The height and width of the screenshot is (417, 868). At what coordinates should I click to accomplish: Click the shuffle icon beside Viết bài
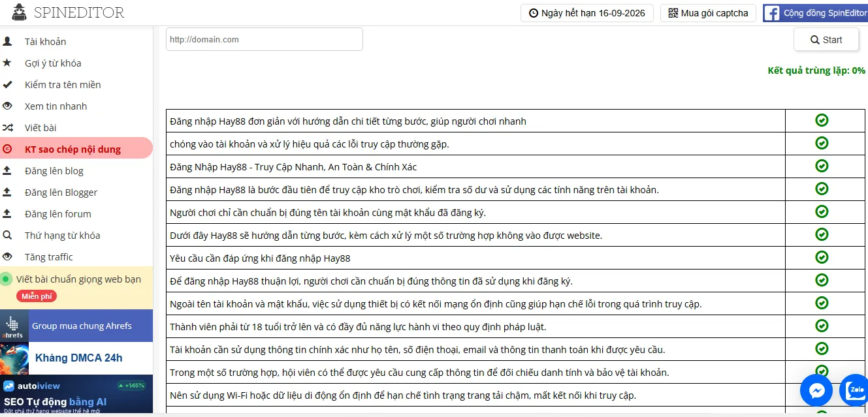tap(7, 127)
